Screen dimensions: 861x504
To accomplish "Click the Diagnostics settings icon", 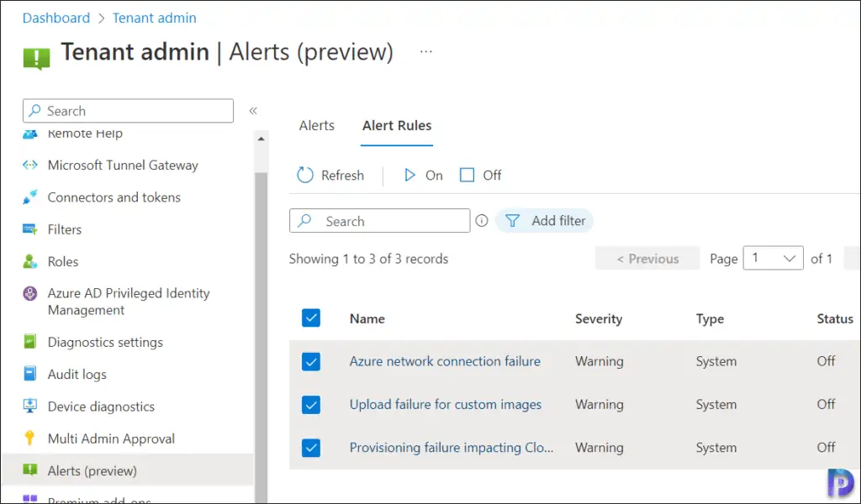I will click(29, 342).
